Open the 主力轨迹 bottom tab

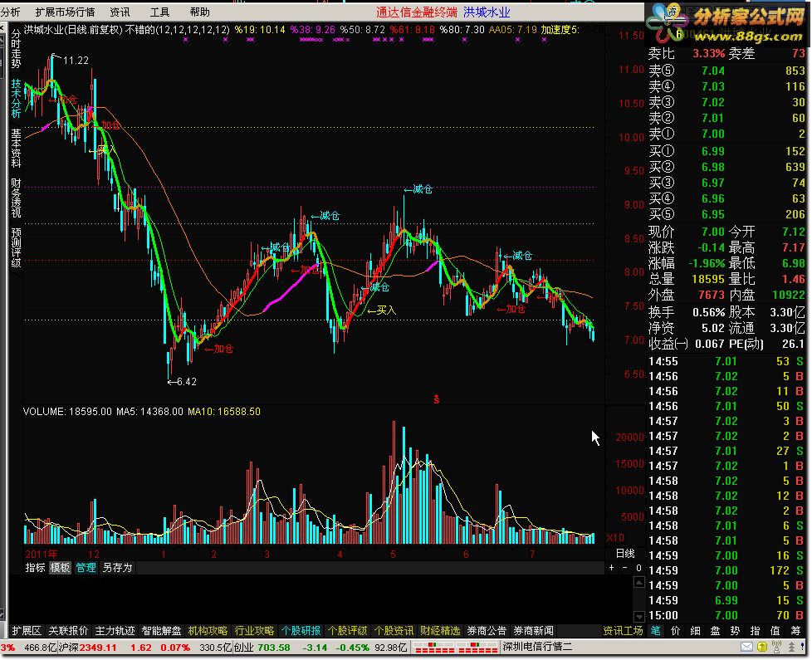tap(115, 631)
